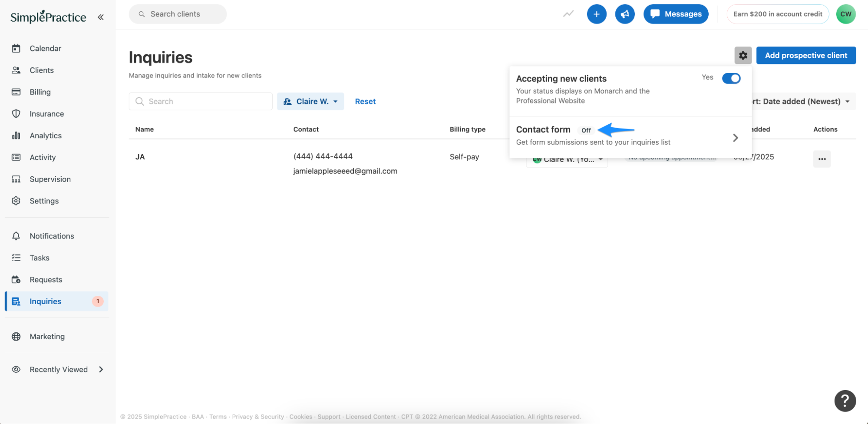
Task: Click the Inquiries icon in sidebar
Action: (x=16, y=301)
